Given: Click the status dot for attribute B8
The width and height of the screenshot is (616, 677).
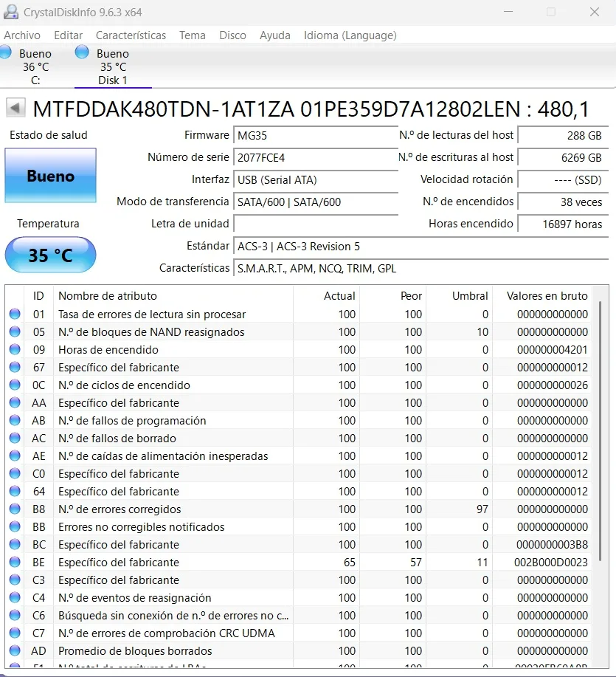Looking at the screenshot, I should pyautogui.click(x=15, y=509).
